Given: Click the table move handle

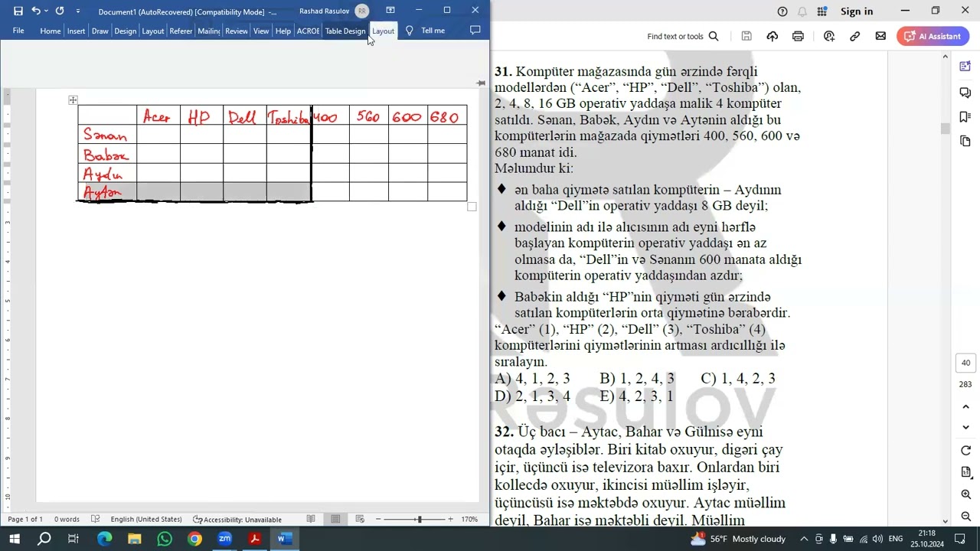Looking at the screenshot, I should click(x=73, y=100).
